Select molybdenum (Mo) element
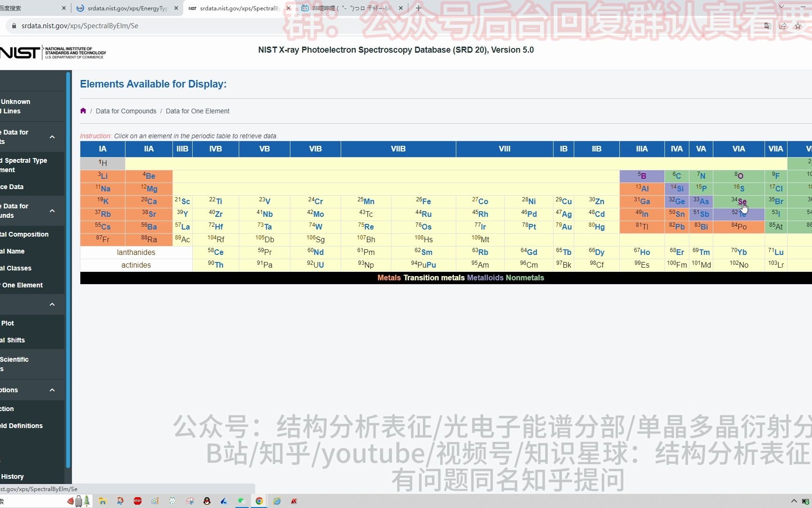The image size is (812, 508). tap(315, 214)
